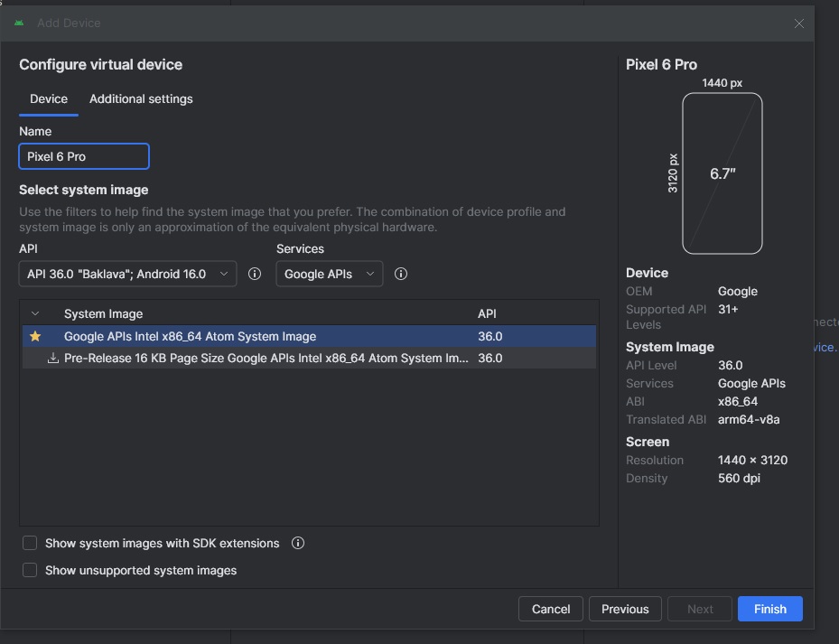Screen dimensions: 839x644
Task: Enable Show unsupported system images
Action: [30, 571]
